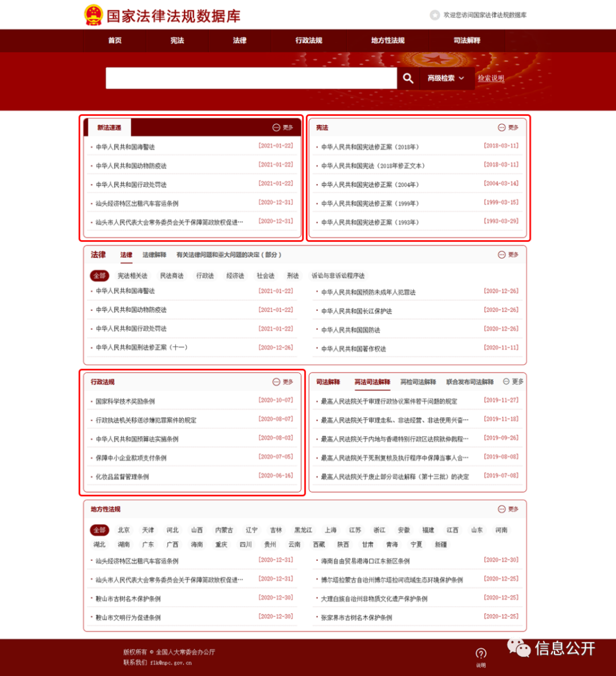Image resolution: width=616 pixels, height=676 pixels.
Task: Open 中华人民共和国海警法 in 新法速递
Action: point(125,147)
